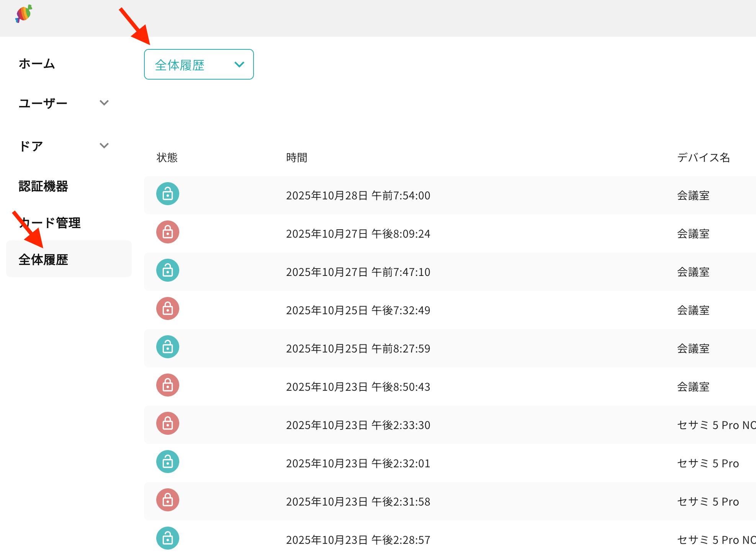This screenshot has width=756, height=558.
Task: Expand the ユーザー sidebar section chevron
Action: pyautogui.click(x=104, y=103)
